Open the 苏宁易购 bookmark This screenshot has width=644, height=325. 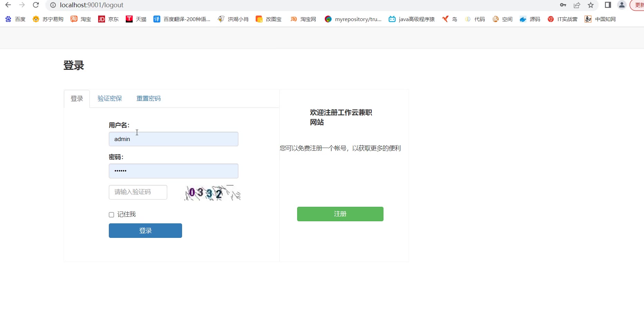[48, 19]
